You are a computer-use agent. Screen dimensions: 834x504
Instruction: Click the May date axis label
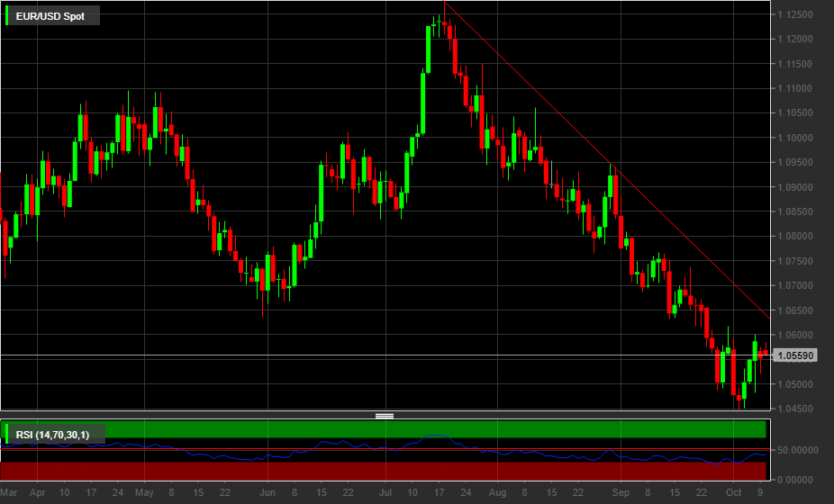(144, 492)
